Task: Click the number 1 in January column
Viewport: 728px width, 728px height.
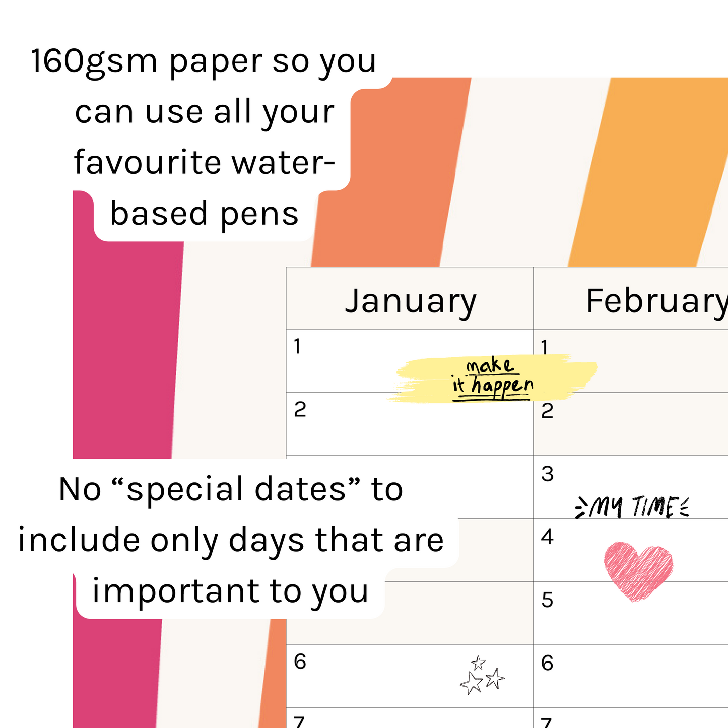Action: point(298,347)
